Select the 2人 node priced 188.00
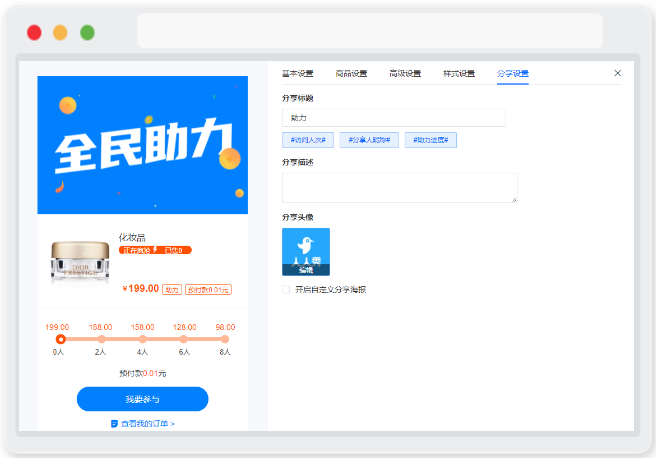Screen dimensions: 656x458 click(x=101, y=339)
